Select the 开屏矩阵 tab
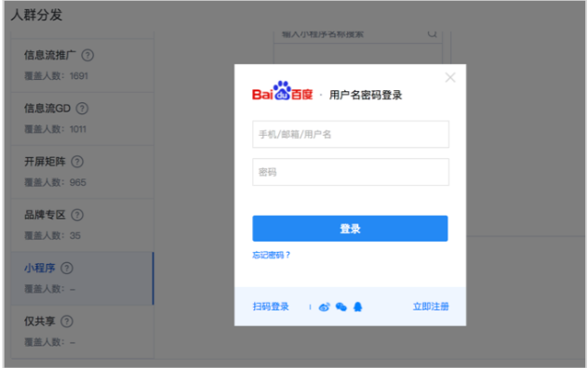The height and width of the screenshot is (368, 588). 83,172
